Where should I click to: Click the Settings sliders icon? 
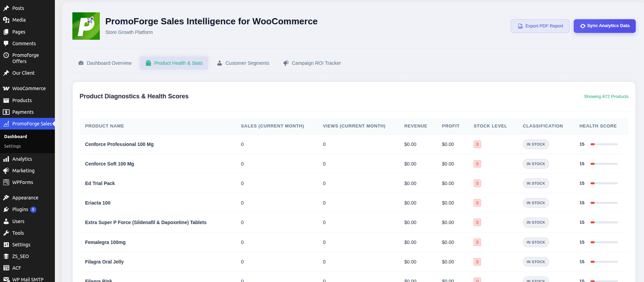tap(6, 245)
